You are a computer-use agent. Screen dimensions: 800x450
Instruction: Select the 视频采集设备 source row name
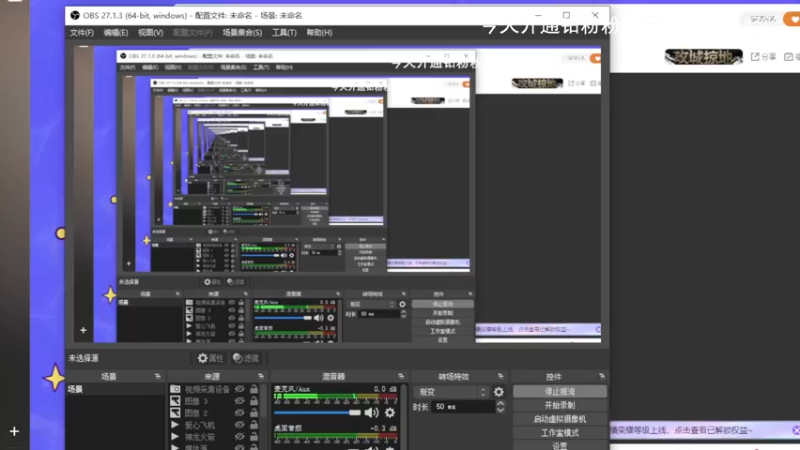207,389
